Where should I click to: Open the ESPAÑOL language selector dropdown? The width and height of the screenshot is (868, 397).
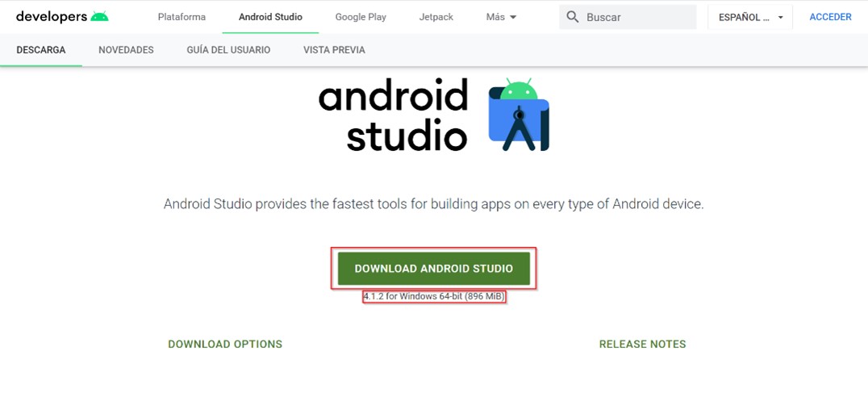[750, 17]
